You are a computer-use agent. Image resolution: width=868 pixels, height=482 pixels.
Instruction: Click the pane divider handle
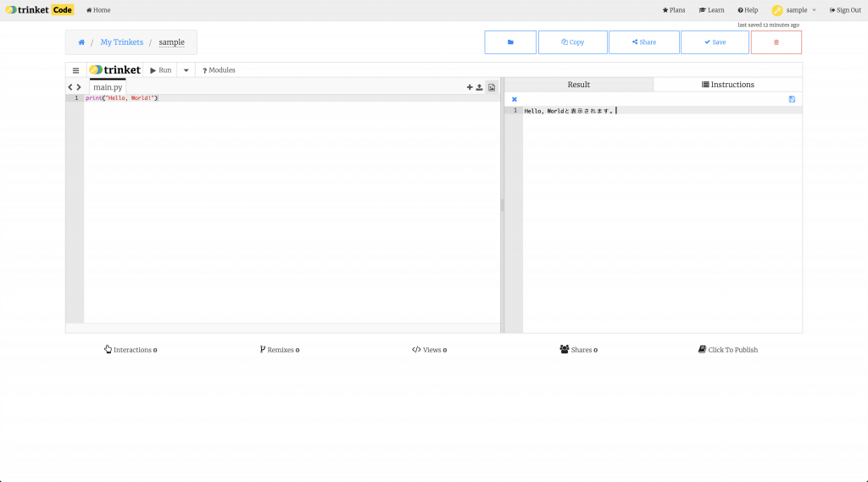pyautogui.click(x=502, y=205)
